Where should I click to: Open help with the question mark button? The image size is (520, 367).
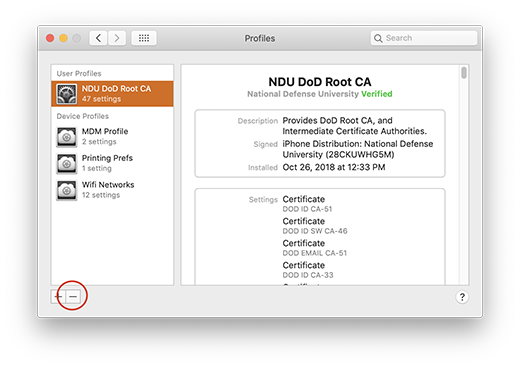(x=462, y=297)
